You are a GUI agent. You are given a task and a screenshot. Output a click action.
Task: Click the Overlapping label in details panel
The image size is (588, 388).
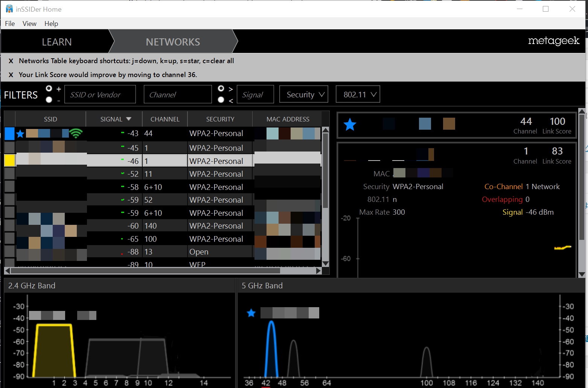click(502, 199)
